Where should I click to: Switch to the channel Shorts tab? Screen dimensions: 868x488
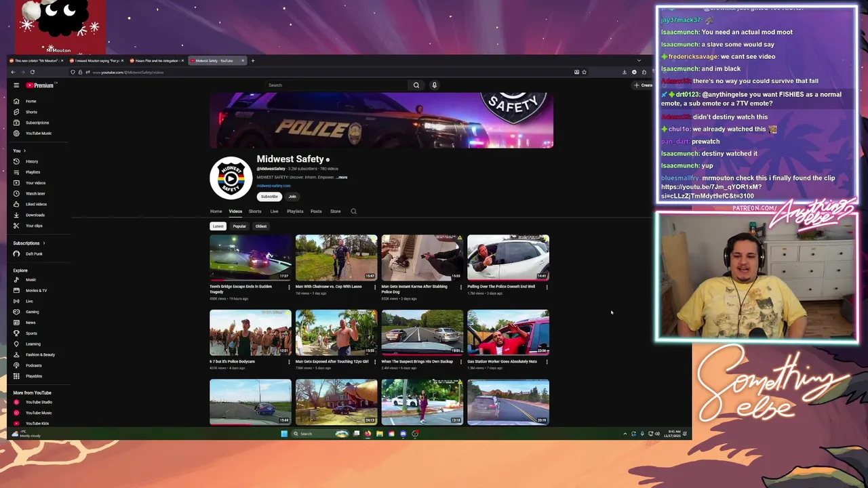[x=255, y=211]
